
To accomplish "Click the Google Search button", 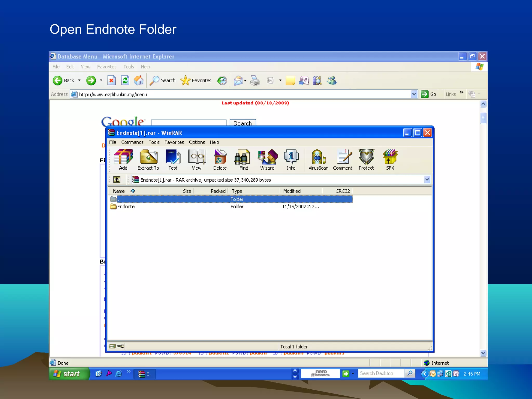I will 243,123.
